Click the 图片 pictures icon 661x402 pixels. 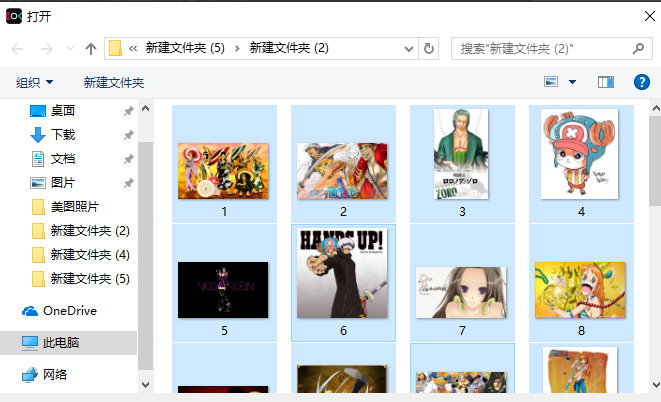pyautogui.click(x=38, y=183)
